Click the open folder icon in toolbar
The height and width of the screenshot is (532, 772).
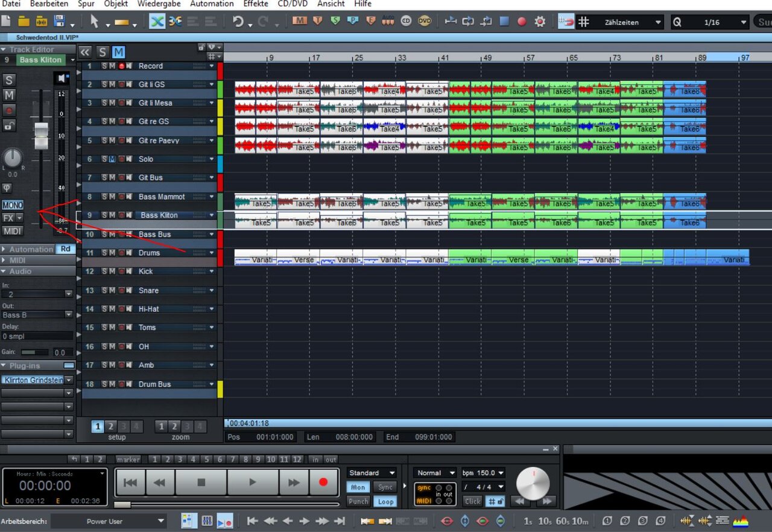click(x=24, y=22)
